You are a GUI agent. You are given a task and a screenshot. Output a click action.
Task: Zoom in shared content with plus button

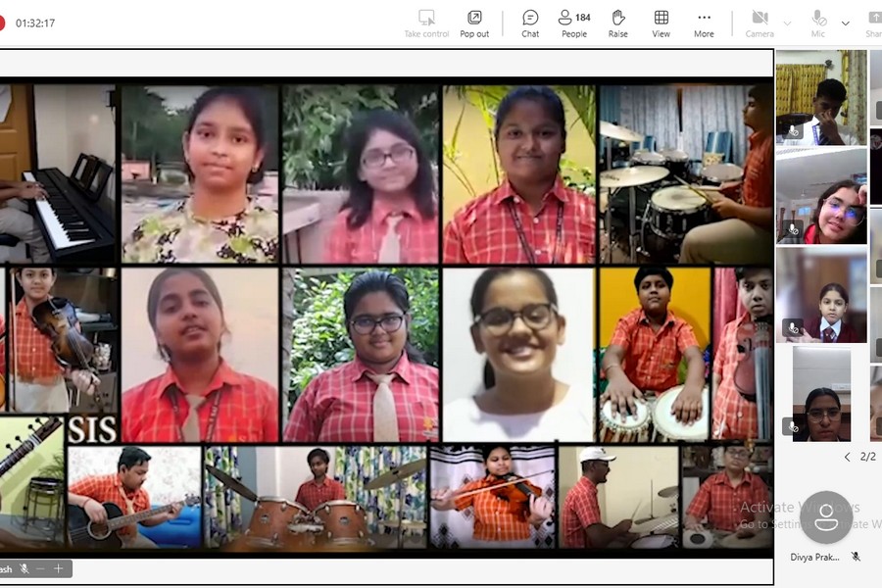58,568
